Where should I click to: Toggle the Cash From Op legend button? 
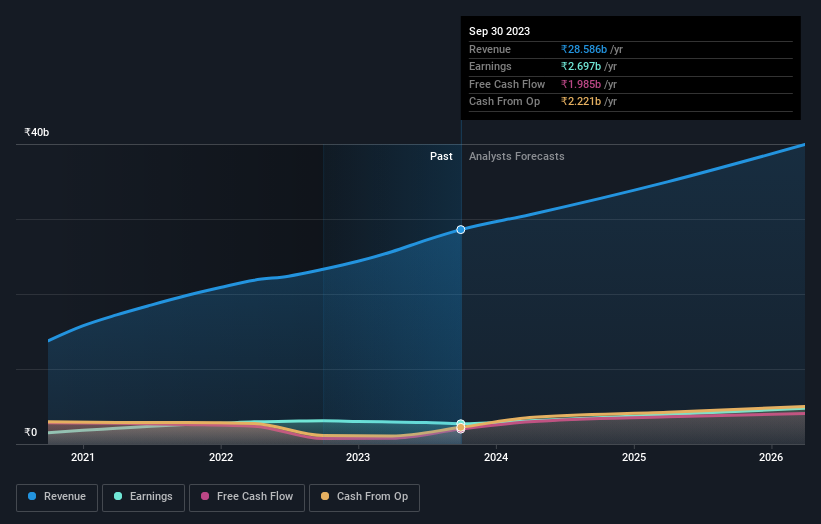pos(364,497)
